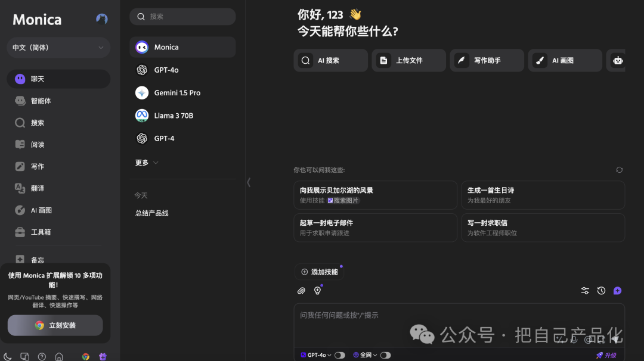Click the home icon in bottom bar
Screen dimensions: 644x361
click(x=59, y=356)
